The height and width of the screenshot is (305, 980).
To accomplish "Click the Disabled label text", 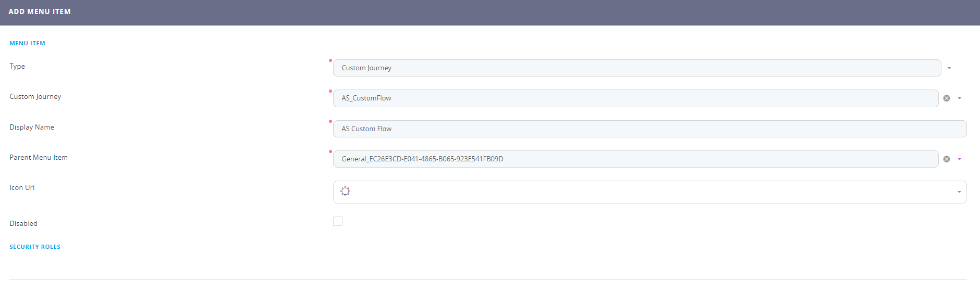I will (x=23, y=224).
